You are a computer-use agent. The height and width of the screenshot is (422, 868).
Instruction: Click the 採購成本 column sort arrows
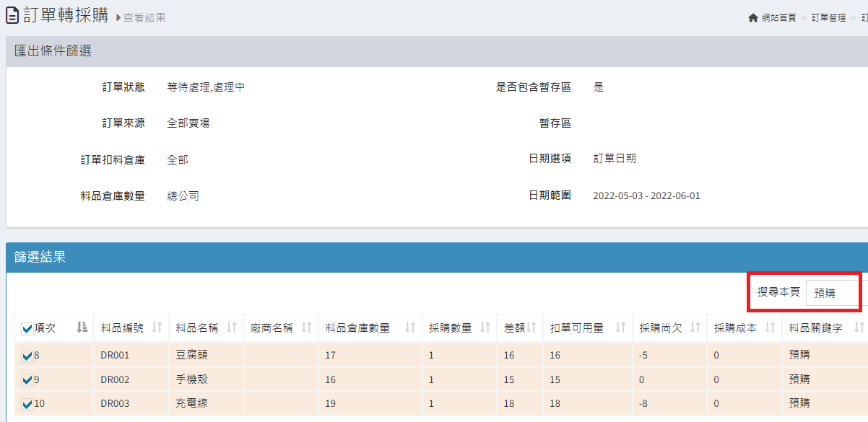pos(769,328)
